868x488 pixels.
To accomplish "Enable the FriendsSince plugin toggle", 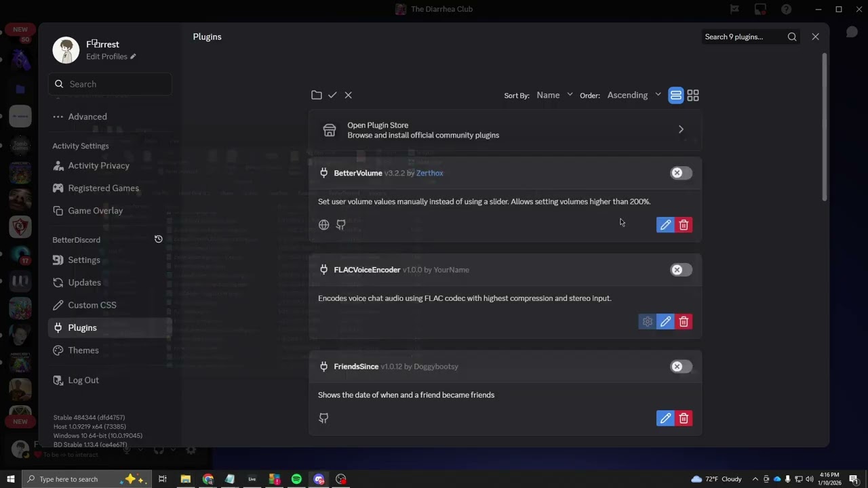I will [x=681, y=367].
